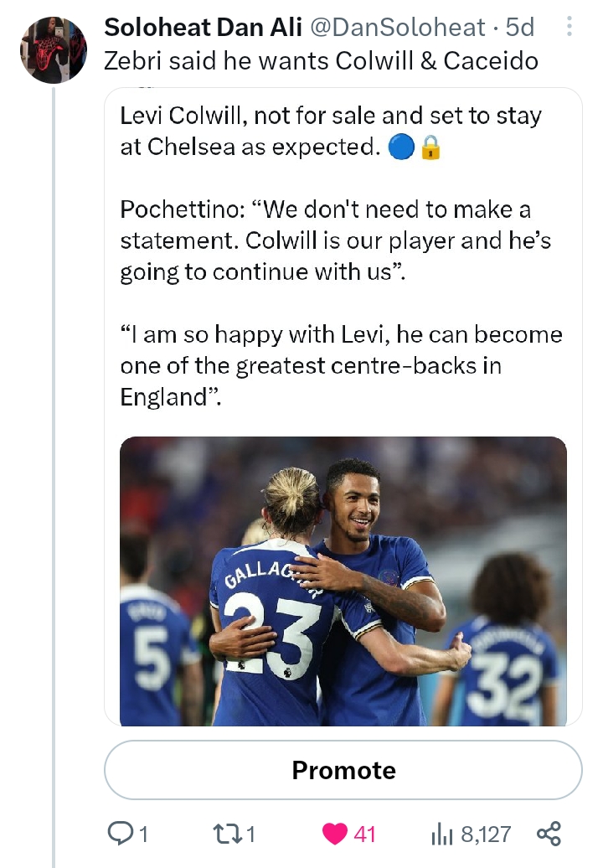603x868 pixels.
Task: Click the 'I am so happy with Levi' paragraph
Action: tap(341, 365)
